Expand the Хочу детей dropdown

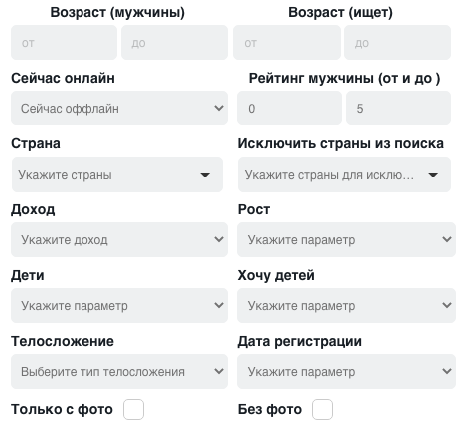tap(346, 305)
